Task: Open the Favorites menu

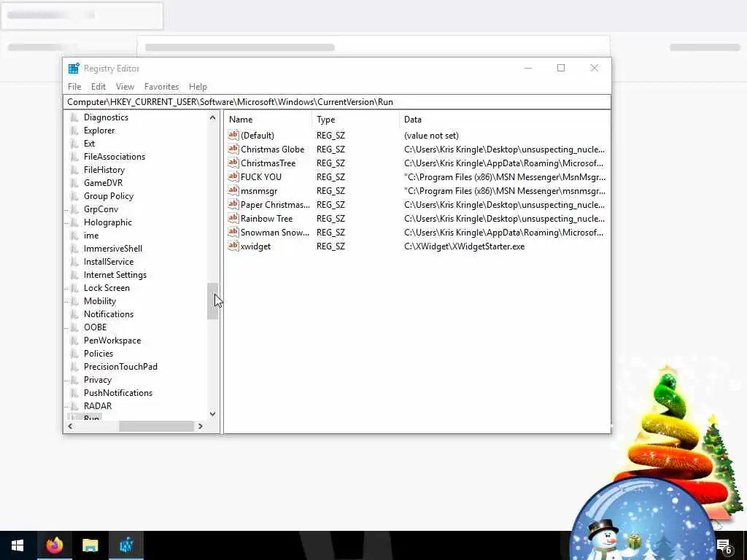Action: click(x=161, y=87)
